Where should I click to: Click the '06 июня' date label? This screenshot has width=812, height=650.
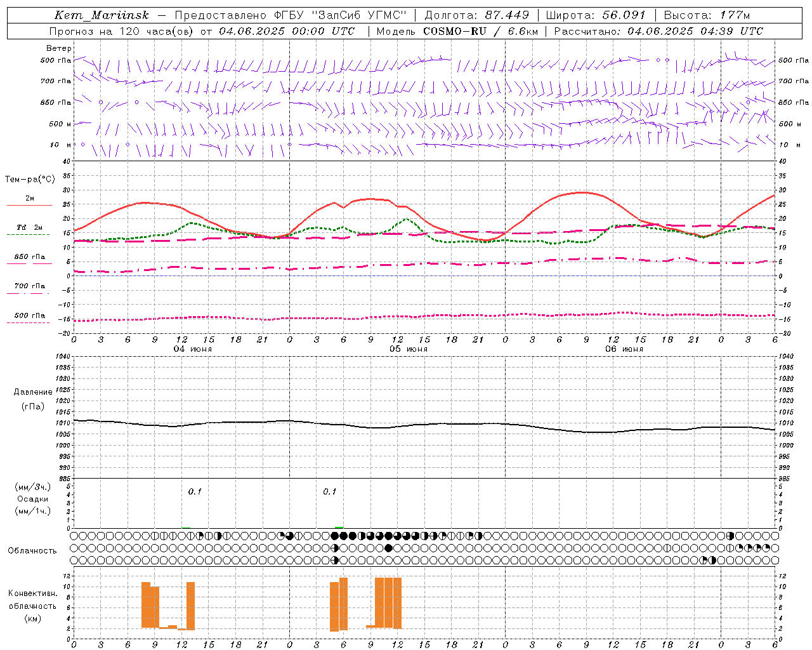pyautogui.click(x=624, y=349)
